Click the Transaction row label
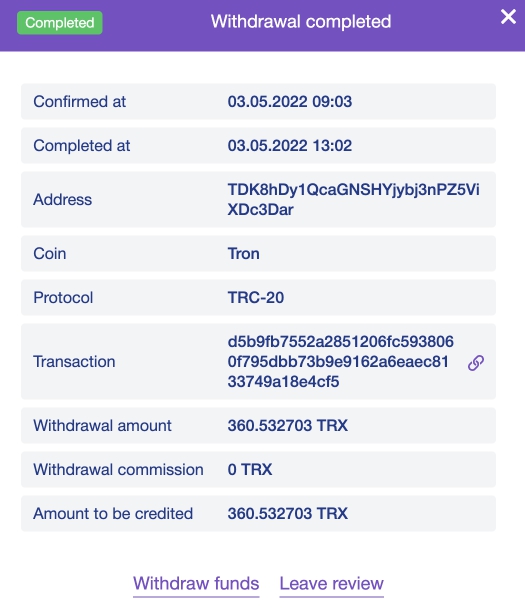The height and width of the screenshot is (613, 525). (x=74, y=362)
